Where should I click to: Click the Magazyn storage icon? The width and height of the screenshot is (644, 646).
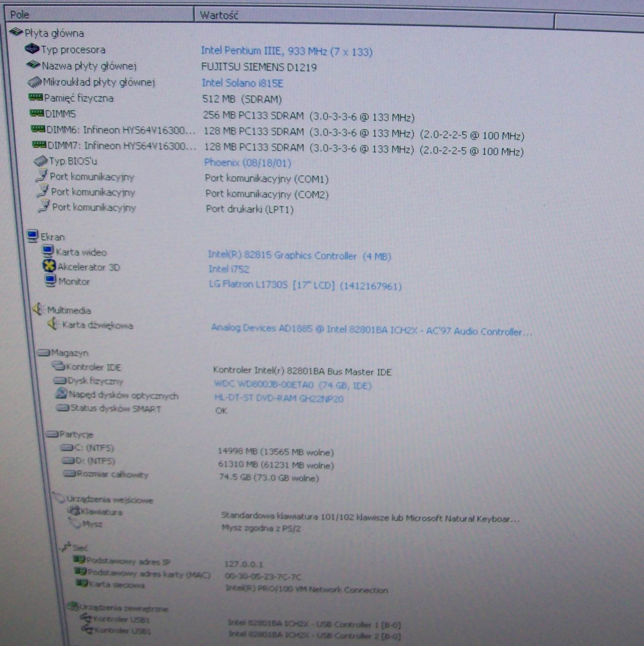click(43, 352)
